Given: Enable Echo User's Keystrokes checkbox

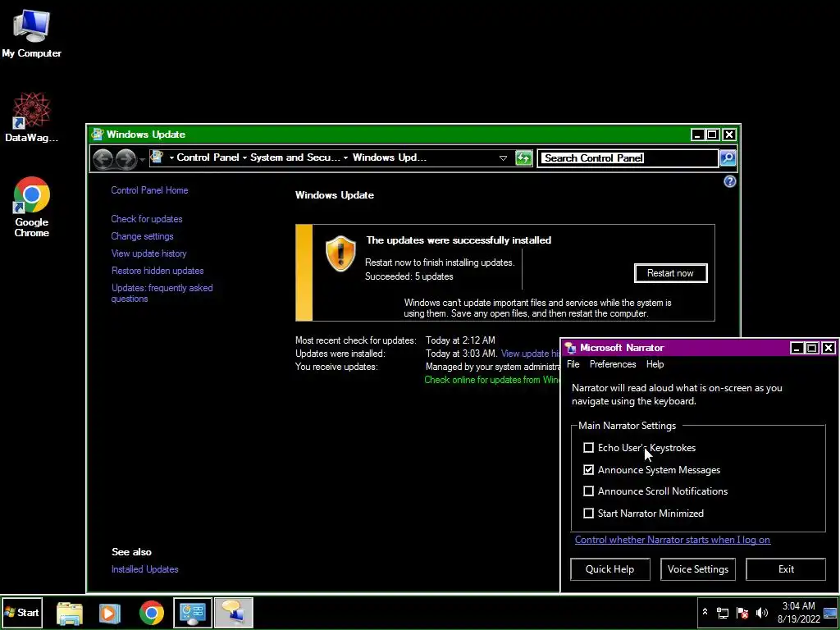Looking at the screenshot, I should (588, 447).
